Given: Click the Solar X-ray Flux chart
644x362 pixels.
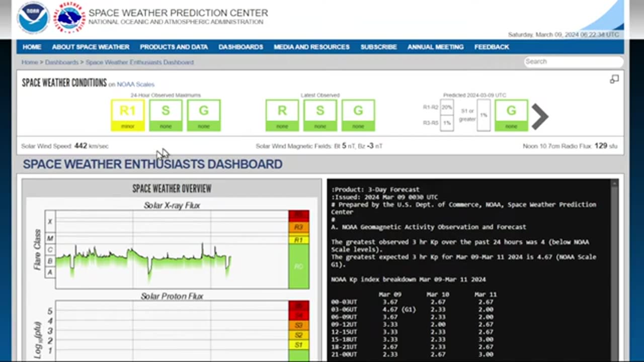Looking at the screenshot, I should (x=172, y=249).
